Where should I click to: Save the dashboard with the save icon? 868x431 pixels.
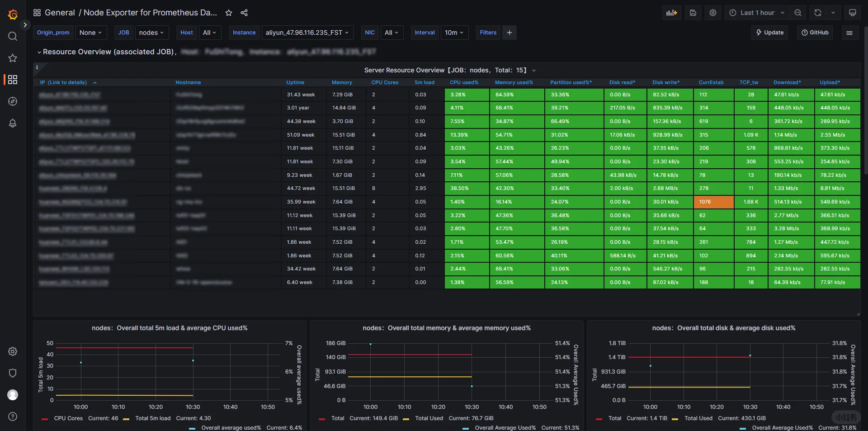(x=693, y=13)
